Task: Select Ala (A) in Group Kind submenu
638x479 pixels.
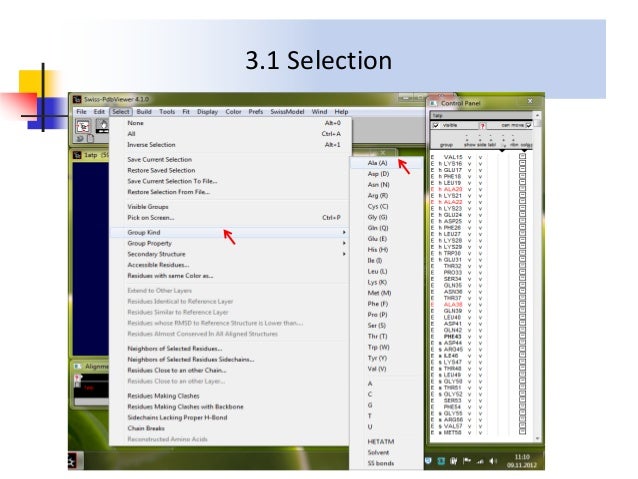Action: click(387, 163)
